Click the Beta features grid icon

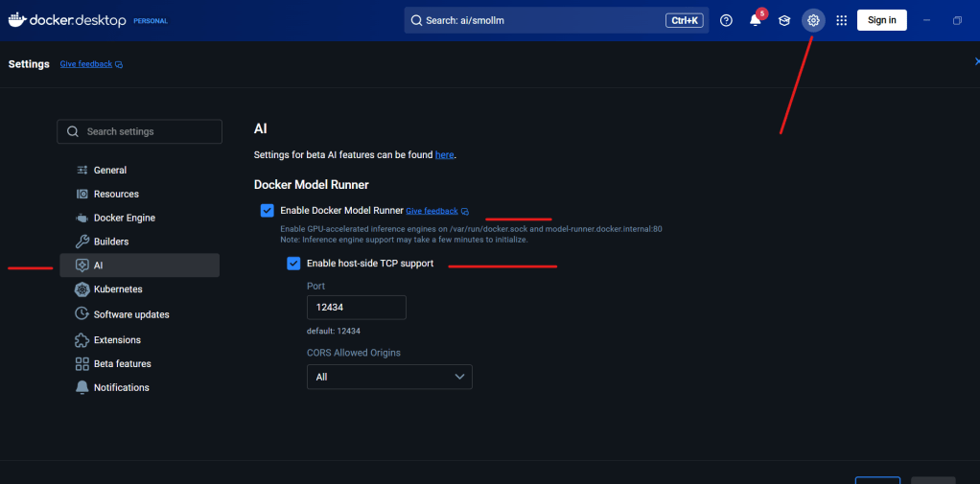click(x=82, y=363)
